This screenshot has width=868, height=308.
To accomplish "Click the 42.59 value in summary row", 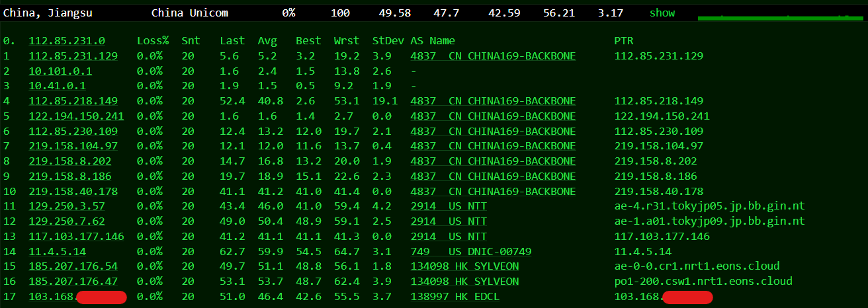I will pyautogui.click(x=504, y=13).
